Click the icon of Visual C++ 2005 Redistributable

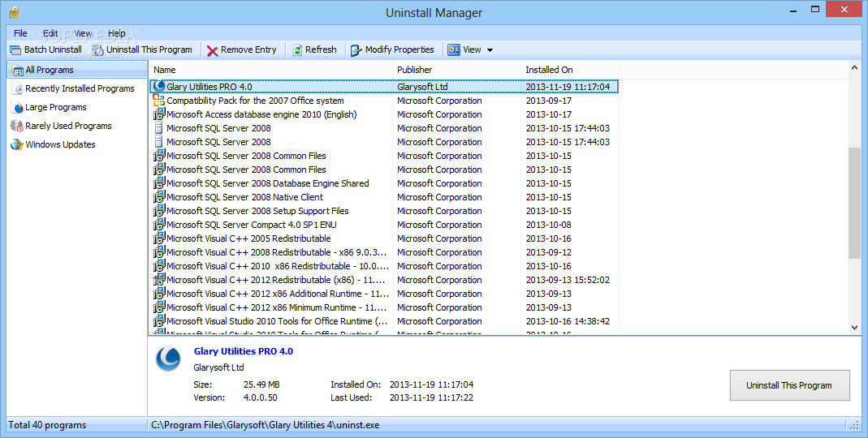click(x=159, y=238)
